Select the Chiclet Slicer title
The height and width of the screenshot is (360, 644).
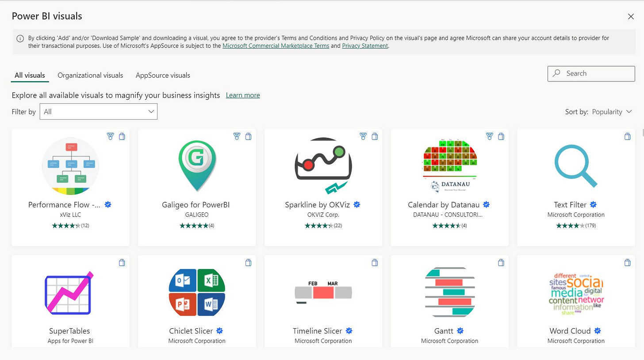191,331
